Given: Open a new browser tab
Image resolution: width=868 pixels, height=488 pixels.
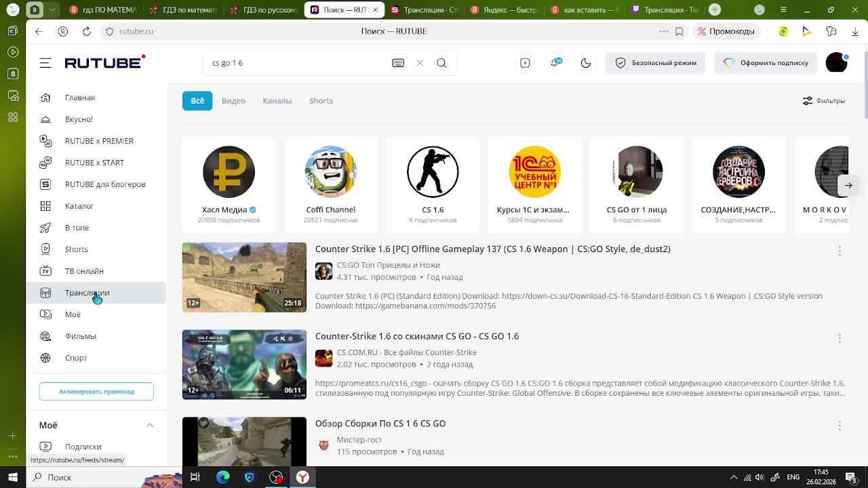Looking at the screenshot, I should coord(715,9).
